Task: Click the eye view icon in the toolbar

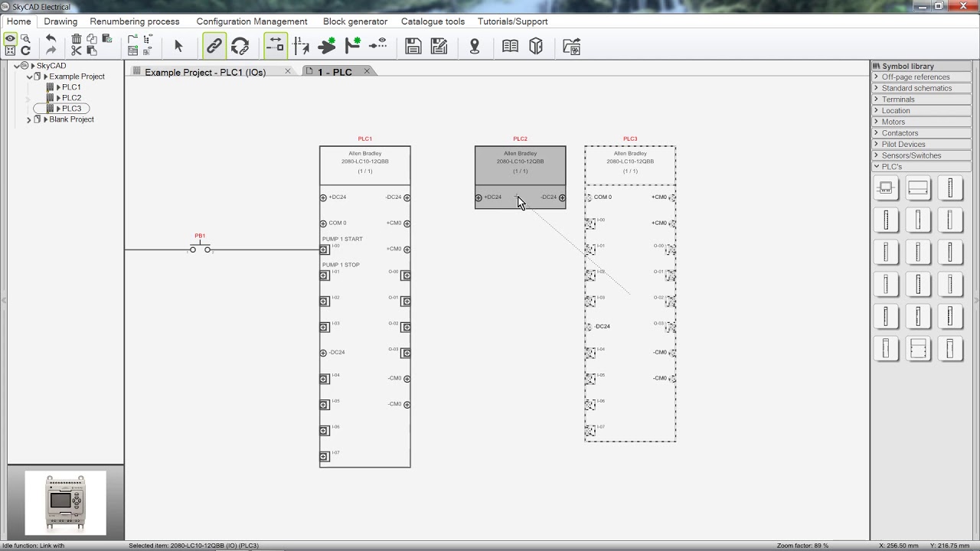Action: click(x=11, y=38)
